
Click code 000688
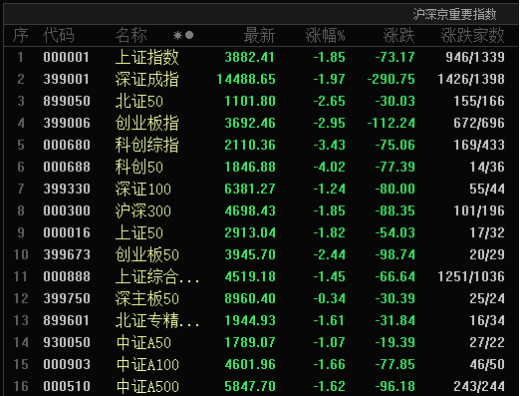coord(67,167)
